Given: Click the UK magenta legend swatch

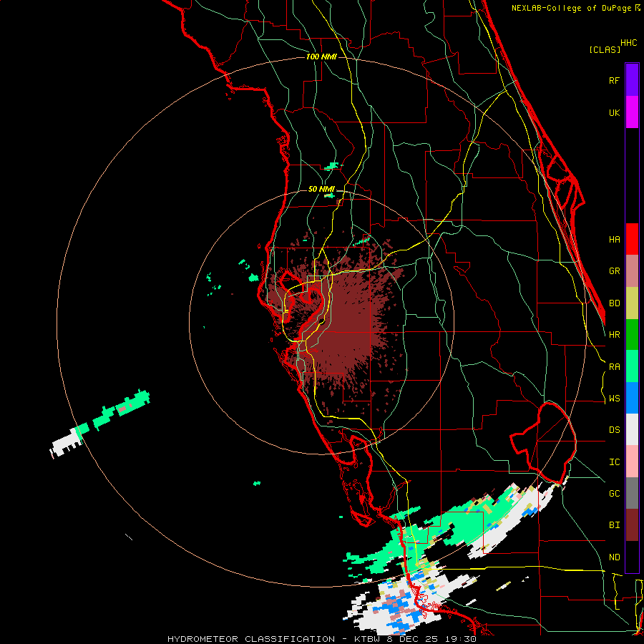Looking at the screenshot, I should 632,112.
